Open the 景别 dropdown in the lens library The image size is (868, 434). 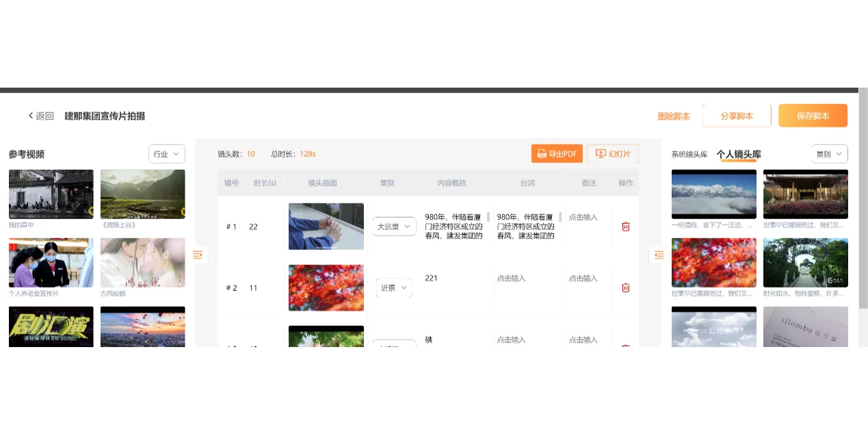[x=828, y=154]
